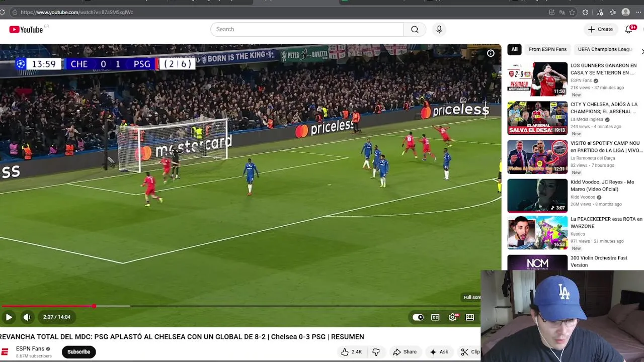The width and height of the screenshot is (644, 362).
Task: View site information lock icon
Action: 15,12
